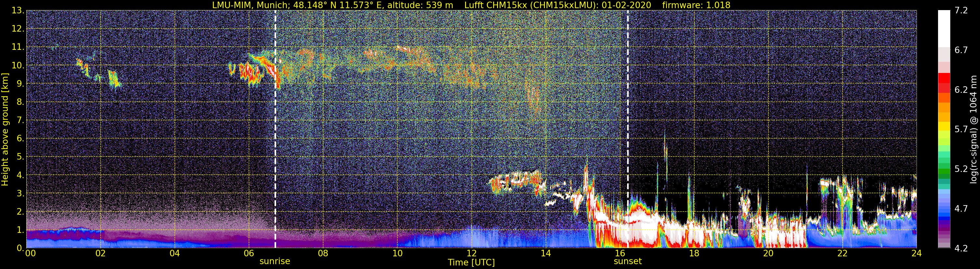
Task: Click height axis tick '3.'
Action: (x=20, y=193)
